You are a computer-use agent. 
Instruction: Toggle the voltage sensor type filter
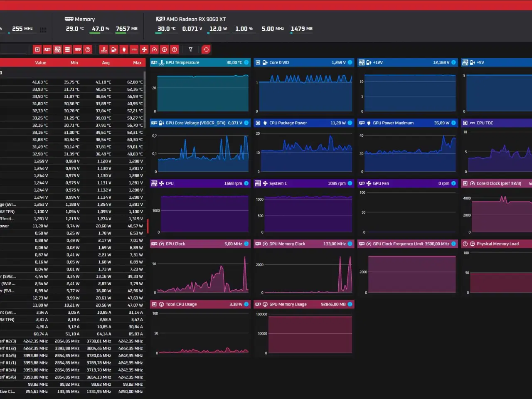coord(114,49)
